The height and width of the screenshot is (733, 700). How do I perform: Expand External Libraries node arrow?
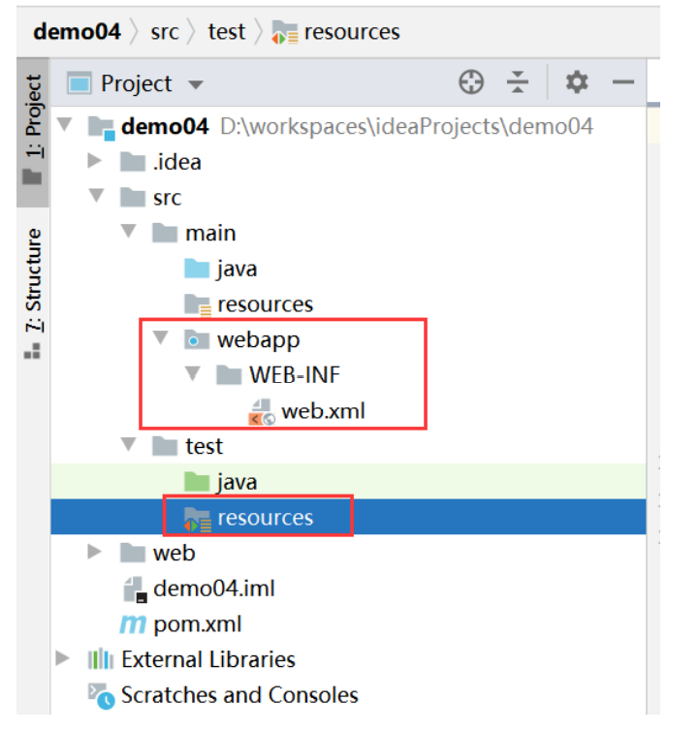tap(62, 657)
